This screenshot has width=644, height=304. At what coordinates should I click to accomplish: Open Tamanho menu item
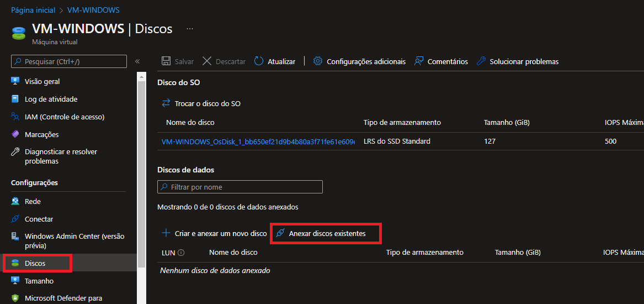coord(39,281)
